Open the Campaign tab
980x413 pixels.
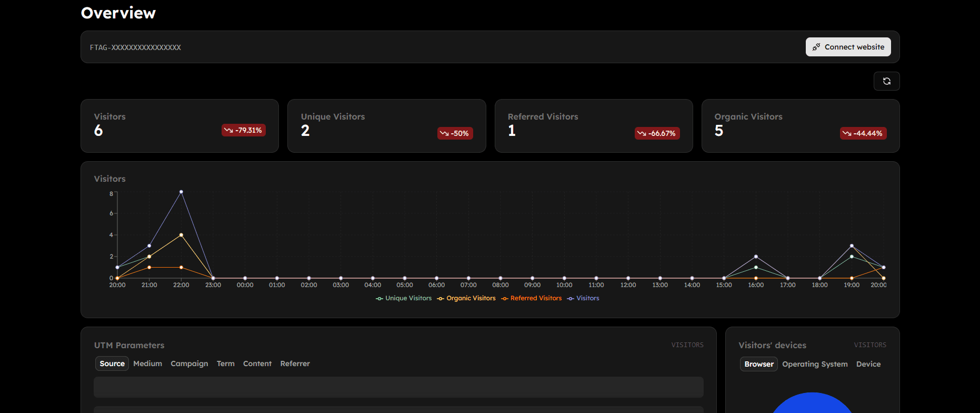(x=189, y=363)
